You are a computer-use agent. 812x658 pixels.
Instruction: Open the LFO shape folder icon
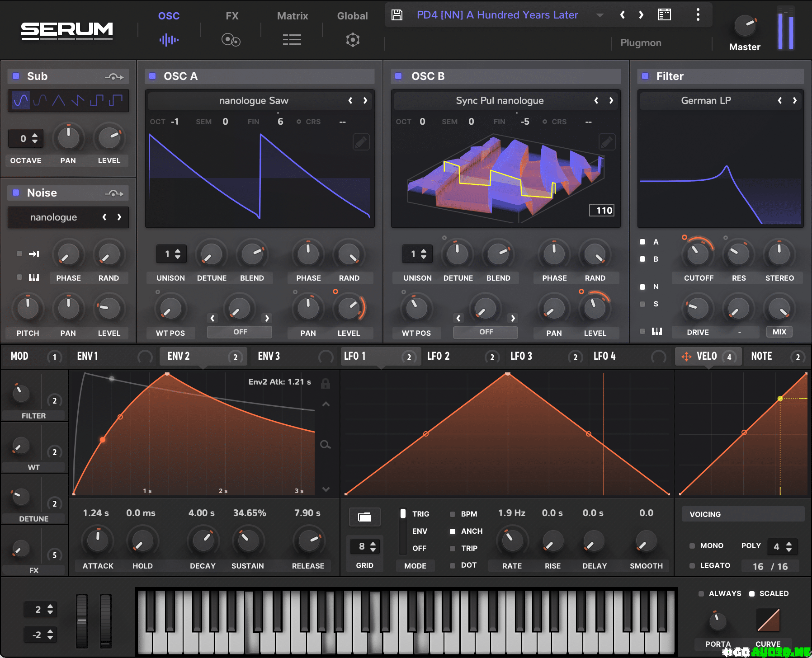364,517
